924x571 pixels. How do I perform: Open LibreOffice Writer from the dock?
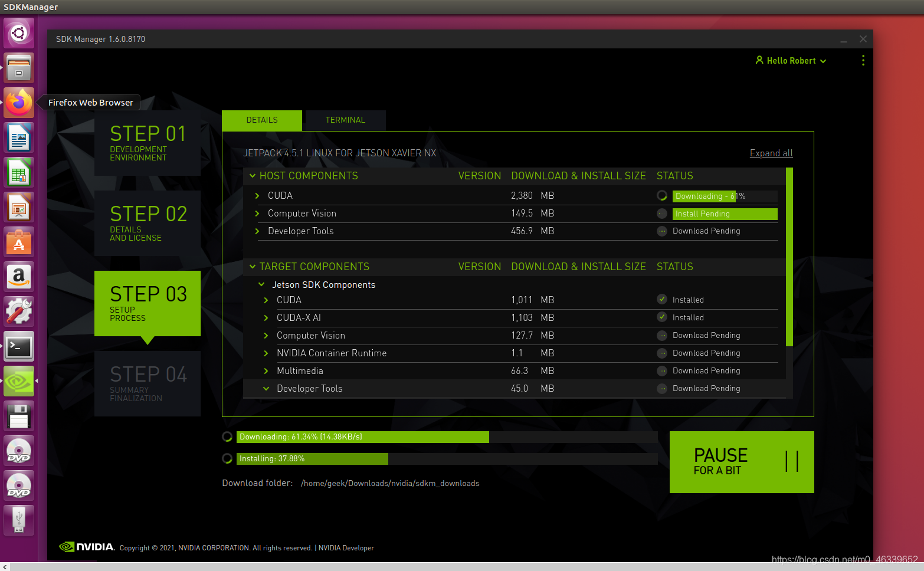point(19,138)
